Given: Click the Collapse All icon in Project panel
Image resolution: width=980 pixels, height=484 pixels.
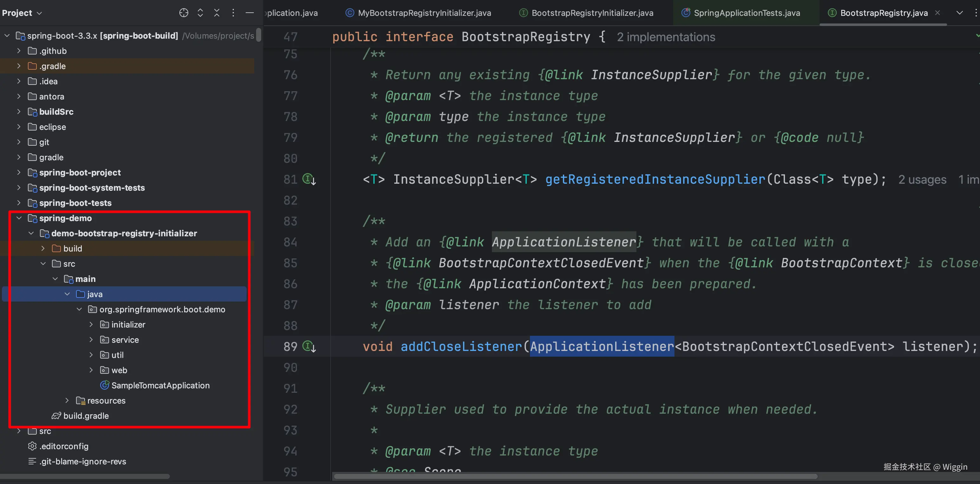Looking at the screenshot, I should point(217,13).
